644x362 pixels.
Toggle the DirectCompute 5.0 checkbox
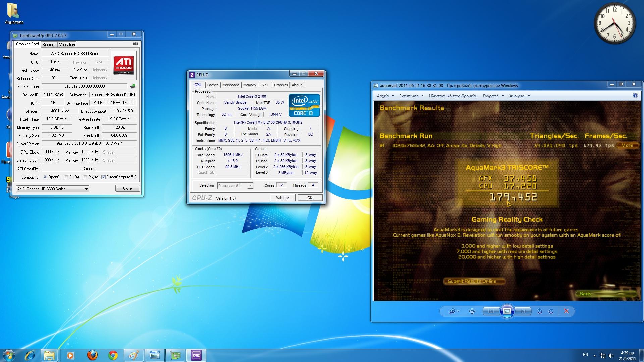coord(104,177)
